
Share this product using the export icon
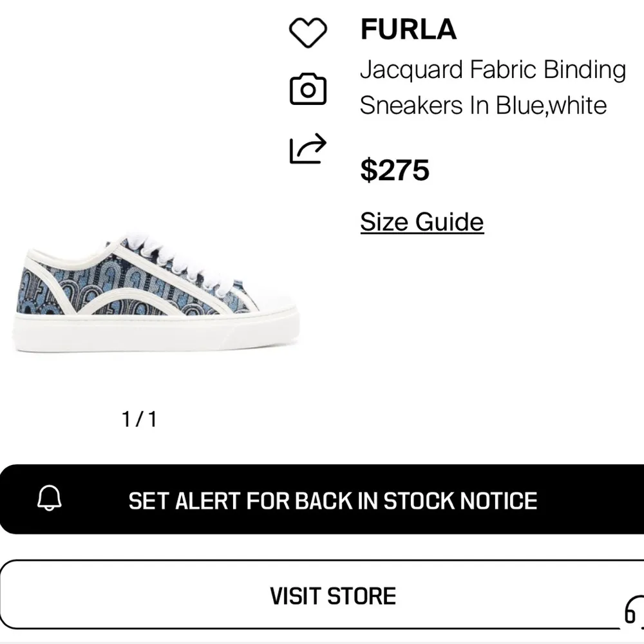click(309, 149)
